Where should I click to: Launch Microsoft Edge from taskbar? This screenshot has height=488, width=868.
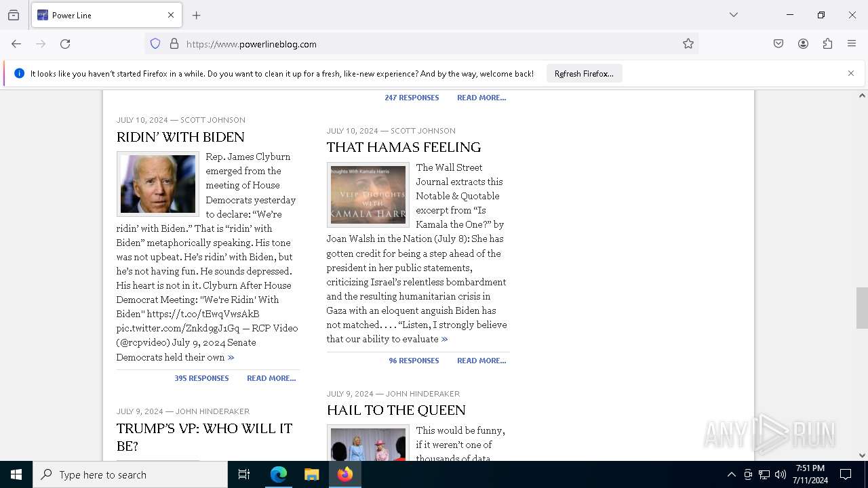[279, 474]
